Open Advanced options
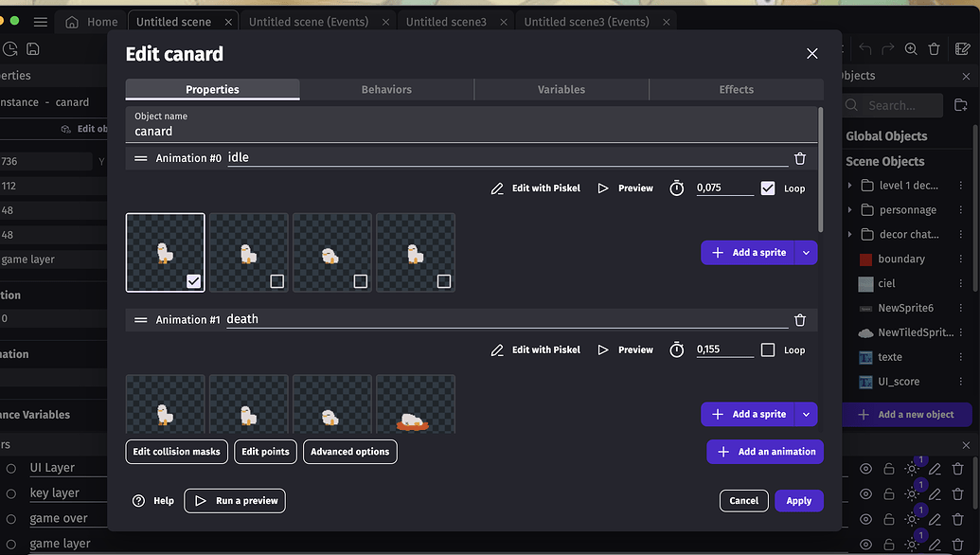Viewport: 980px width, 555px height. [349, 451]
